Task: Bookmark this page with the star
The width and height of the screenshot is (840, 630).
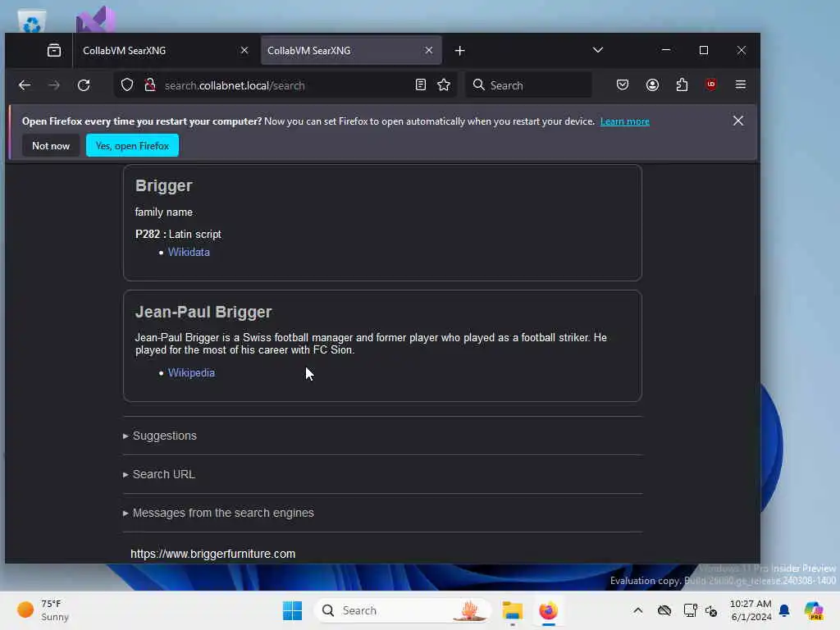Action: [x=444, y=84]
